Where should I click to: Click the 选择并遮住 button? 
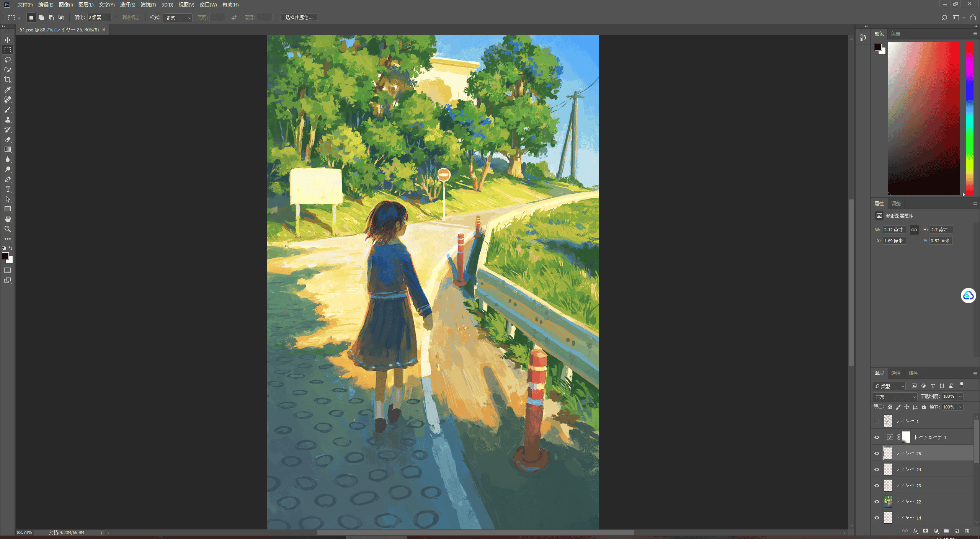[299, 18]
